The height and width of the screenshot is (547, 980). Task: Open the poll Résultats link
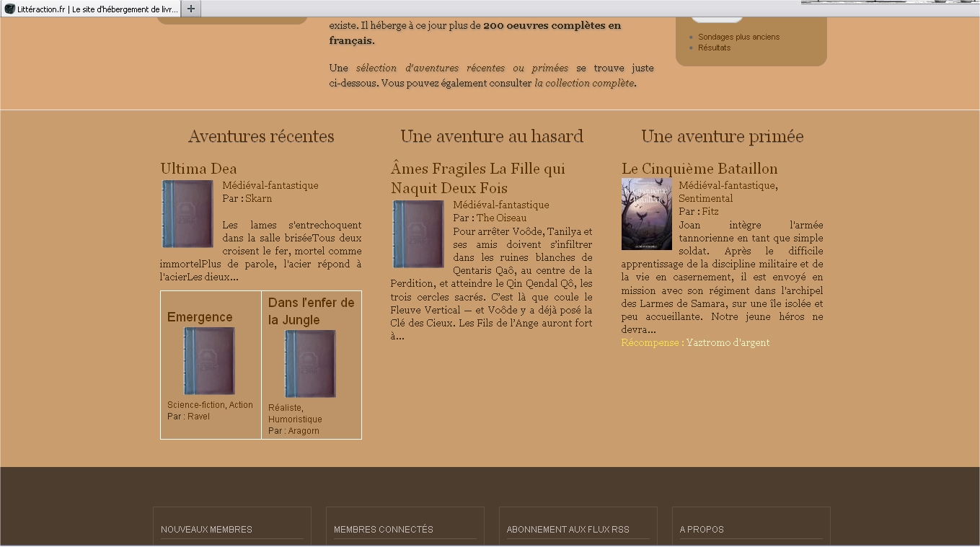click(x=714, y=48)
